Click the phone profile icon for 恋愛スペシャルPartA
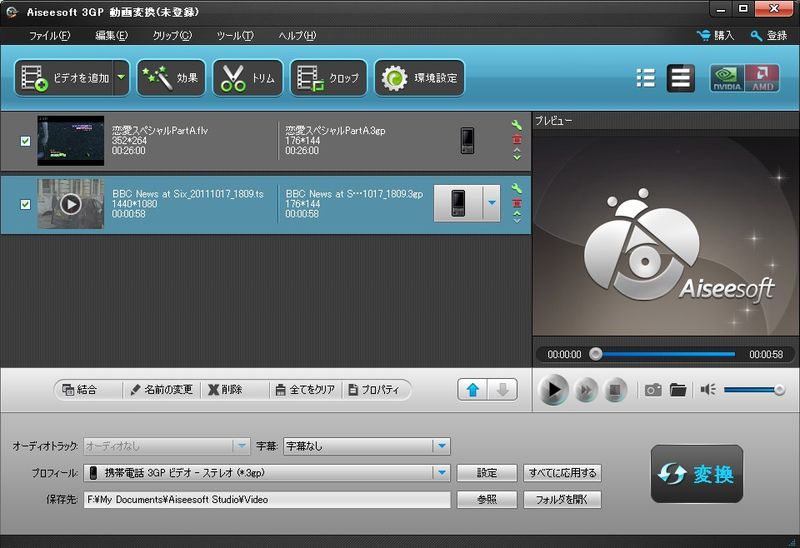This screenshot has height=548, width=800. click(x=467, y=140)
